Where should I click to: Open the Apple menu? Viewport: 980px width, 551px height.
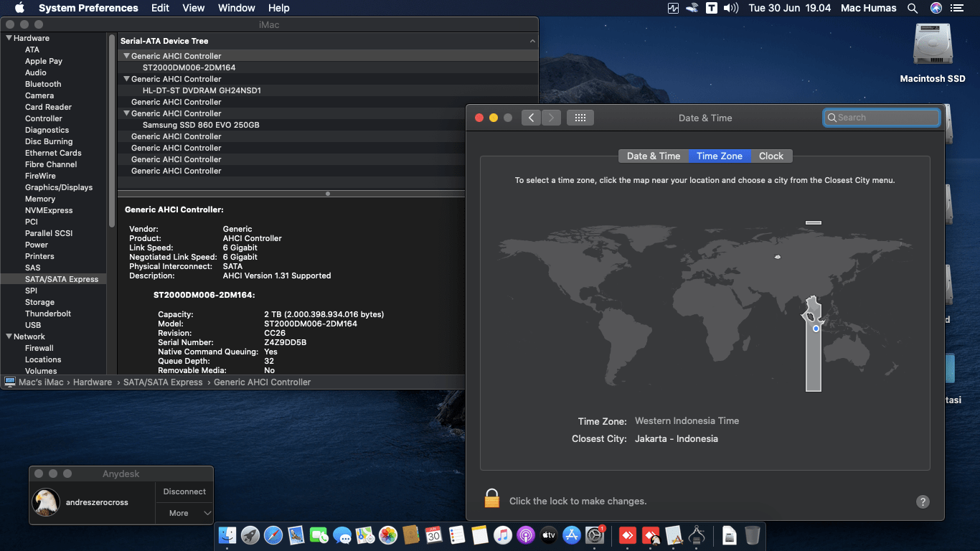click(x=19, y=8)
